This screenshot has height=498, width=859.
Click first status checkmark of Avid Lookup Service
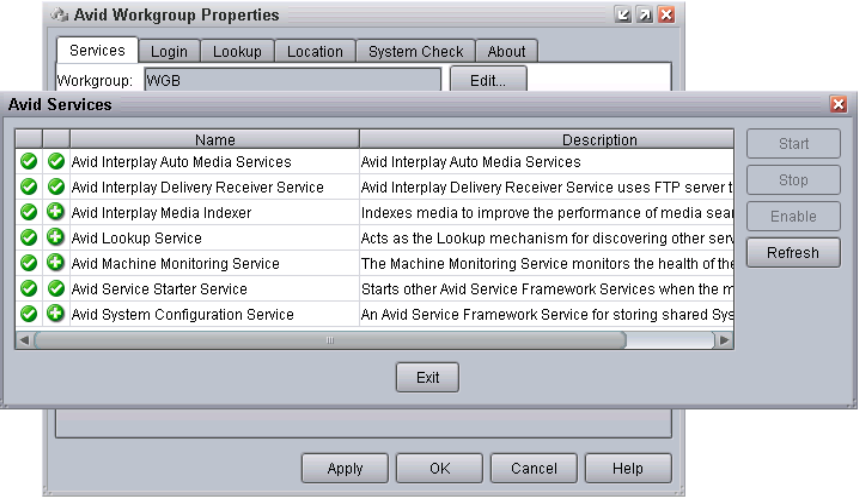(x=28, y=238)
